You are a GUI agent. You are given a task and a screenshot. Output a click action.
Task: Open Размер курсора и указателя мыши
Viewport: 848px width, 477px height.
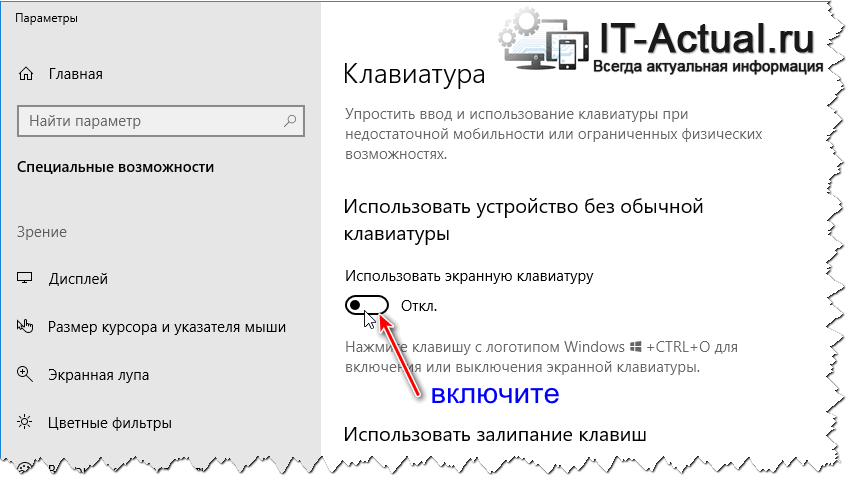tap(167, 327)
